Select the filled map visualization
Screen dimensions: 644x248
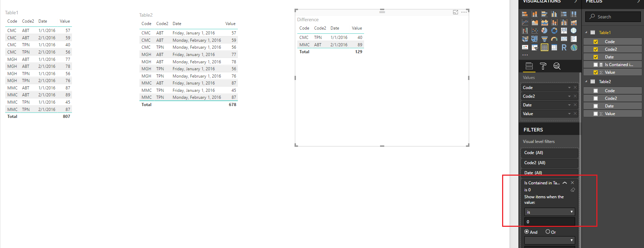(525, 39)
